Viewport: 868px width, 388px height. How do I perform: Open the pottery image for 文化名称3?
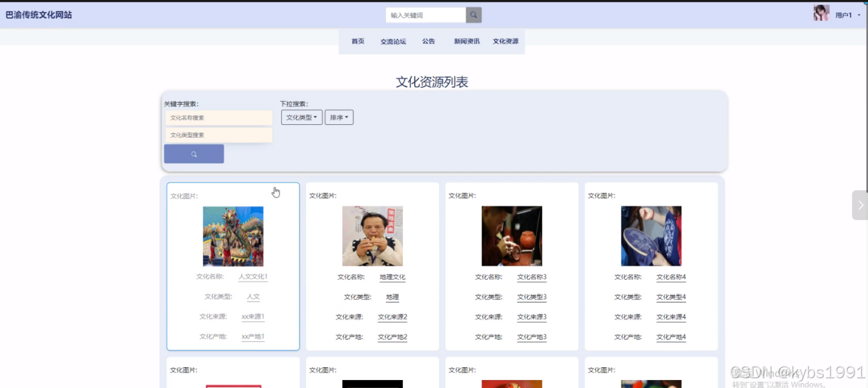(x=512, y=236)
